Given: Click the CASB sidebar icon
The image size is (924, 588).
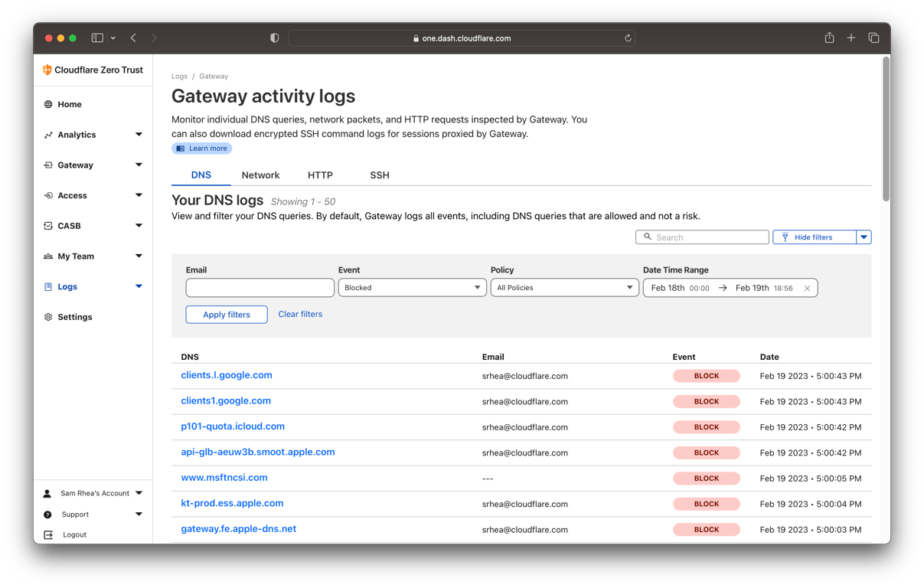Looking at the screenshot, I should (x=48, y=226).
